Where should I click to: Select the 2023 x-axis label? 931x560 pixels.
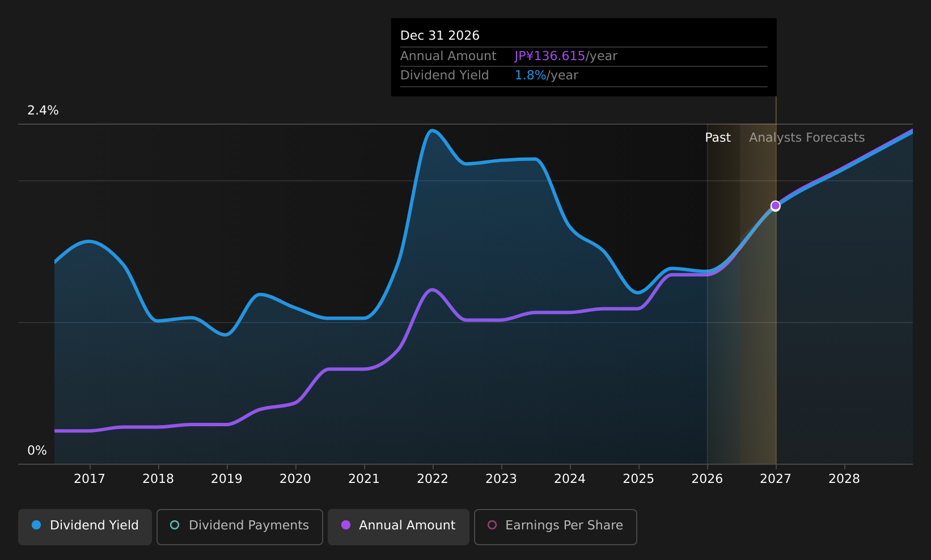point(501,479)
